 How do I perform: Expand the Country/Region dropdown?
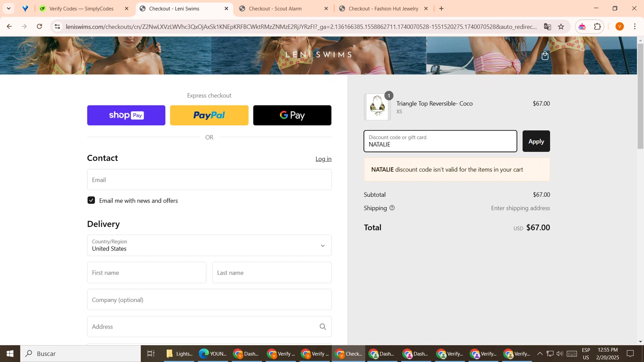[209, 245]
